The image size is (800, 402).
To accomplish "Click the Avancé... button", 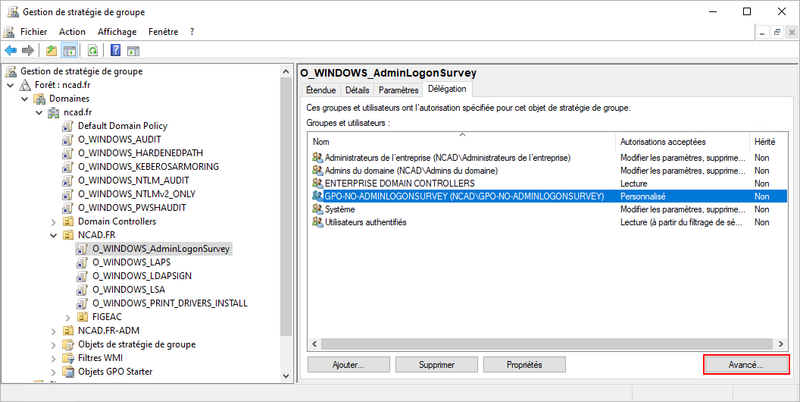I will pyautogui.click(x=746, y=365).
